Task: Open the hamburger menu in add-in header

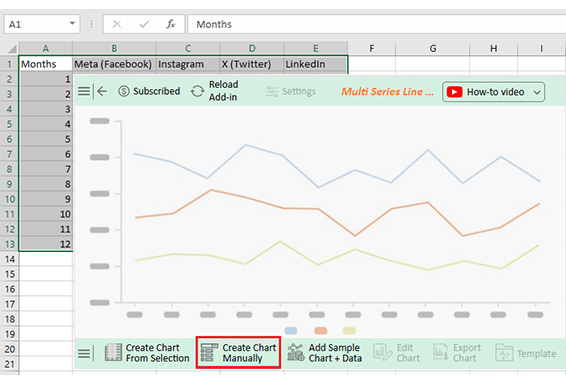Action: [x=84, y=91]
